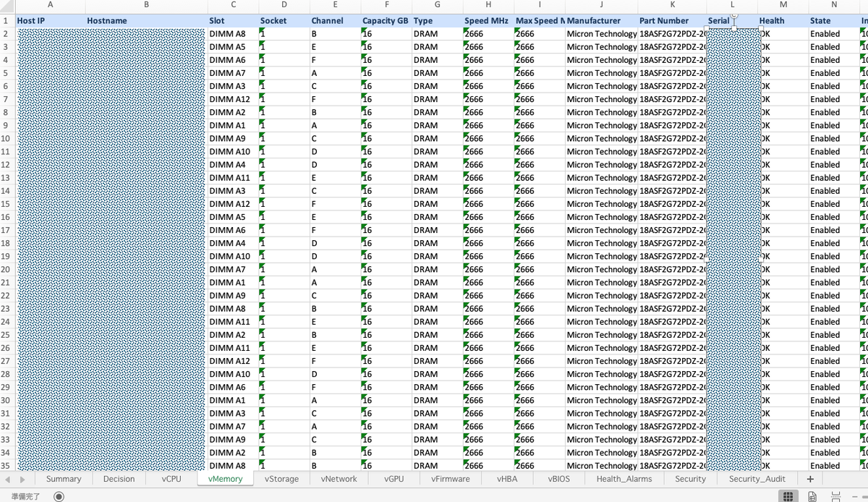The height and width of the screenshot is (502, 868).
Task: Click the Host IP header cell
Action: tap(50, 20)
